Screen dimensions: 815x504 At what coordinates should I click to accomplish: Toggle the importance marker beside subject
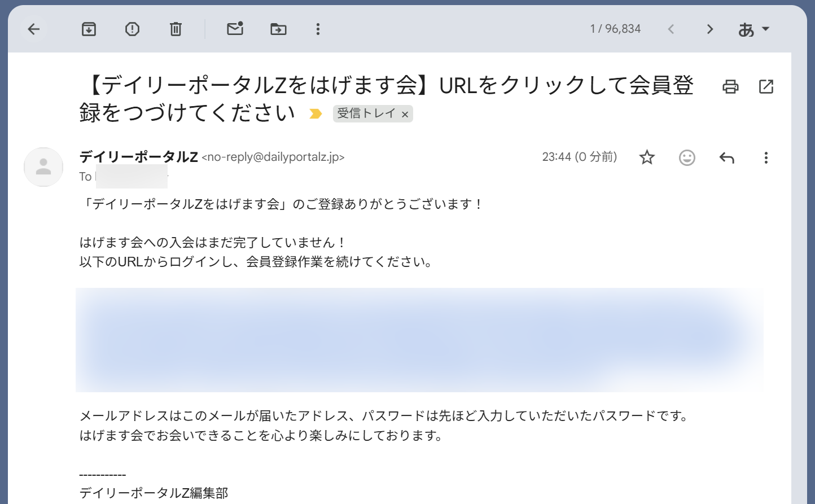tap(316, 114)
